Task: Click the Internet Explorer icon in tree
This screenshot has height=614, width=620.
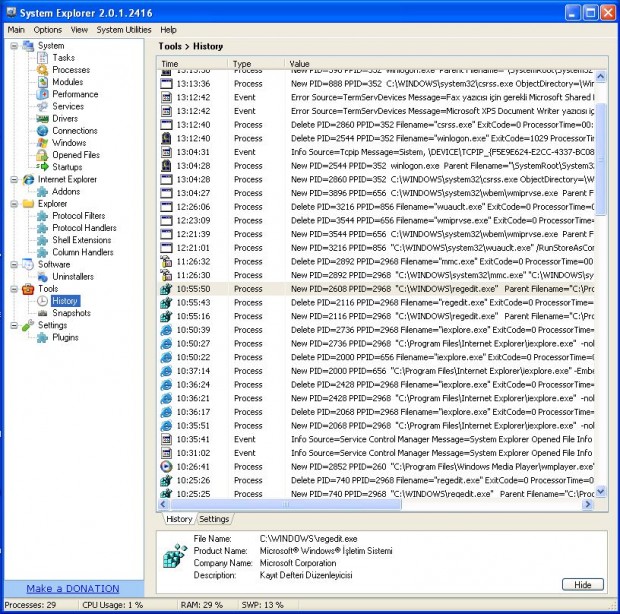Action: coord(28,180)
